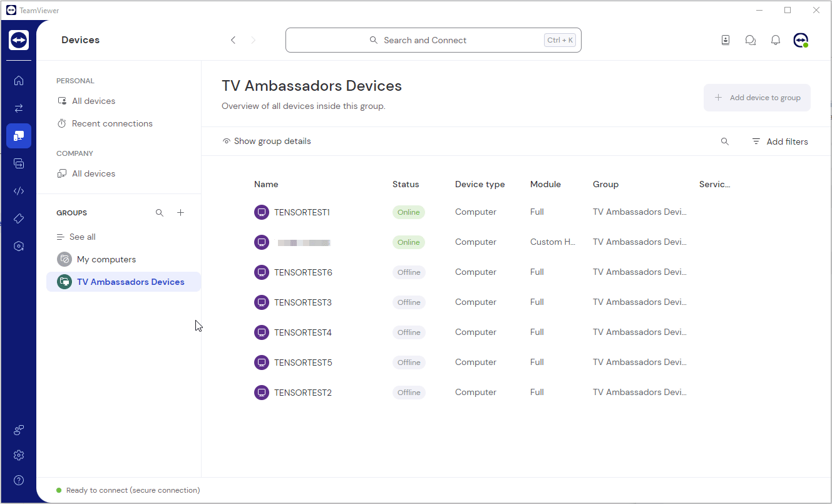Sort by Group column header
Image resolution: width=832 pixels, height=504 pixels.
(605, 184)
